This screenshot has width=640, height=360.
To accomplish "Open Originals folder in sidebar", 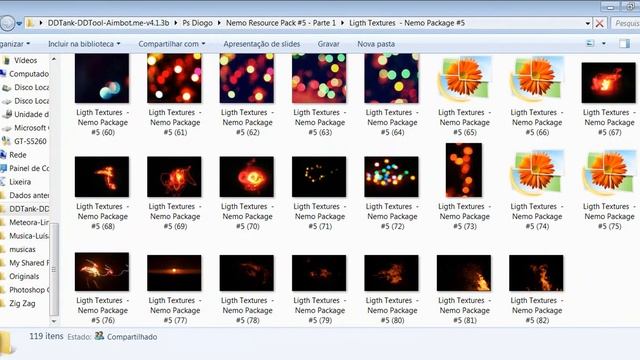I will point(24,276).
